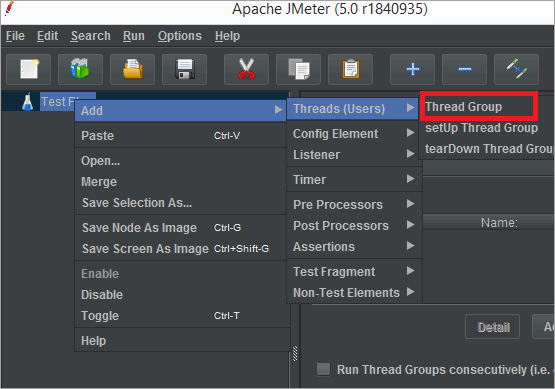Expand Pre Processors submenu
The height and width of the screenshot is (389, 555).
click(x=354, y=204)
